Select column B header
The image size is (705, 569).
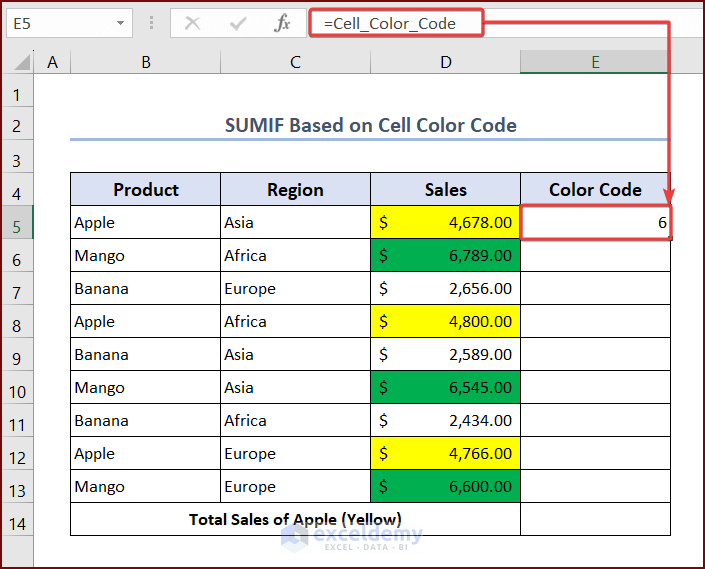coord(146,62)
